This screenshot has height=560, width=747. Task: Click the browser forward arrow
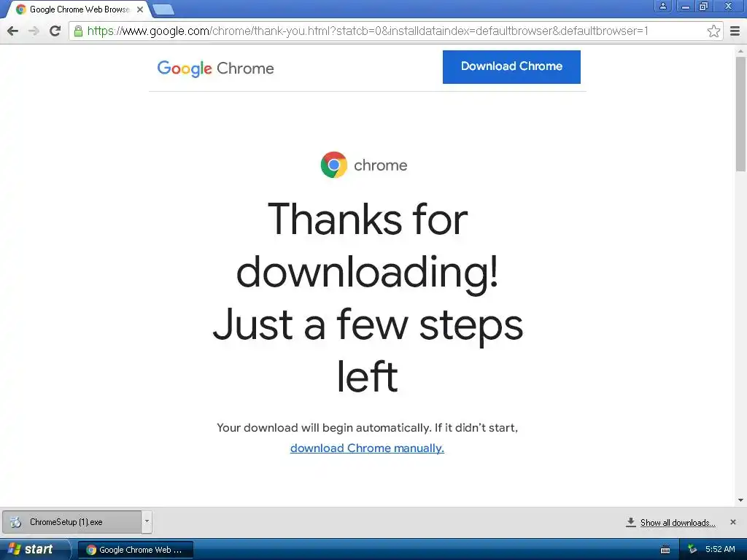click(34, 31)
